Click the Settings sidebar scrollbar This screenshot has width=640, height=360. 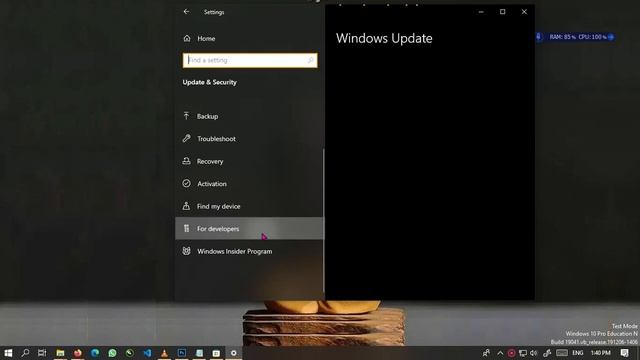click(324, 220)
